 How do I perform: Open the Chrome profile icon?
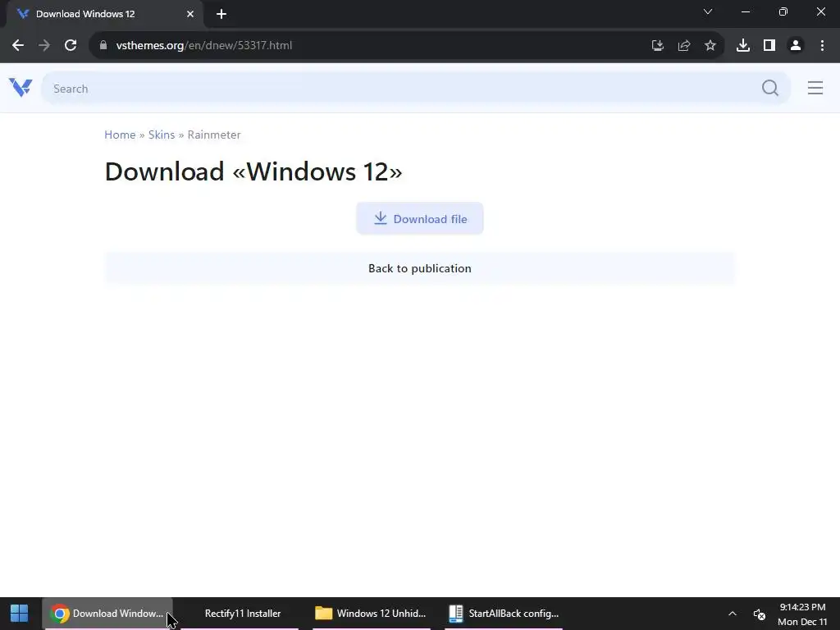[x=796, y=46]
